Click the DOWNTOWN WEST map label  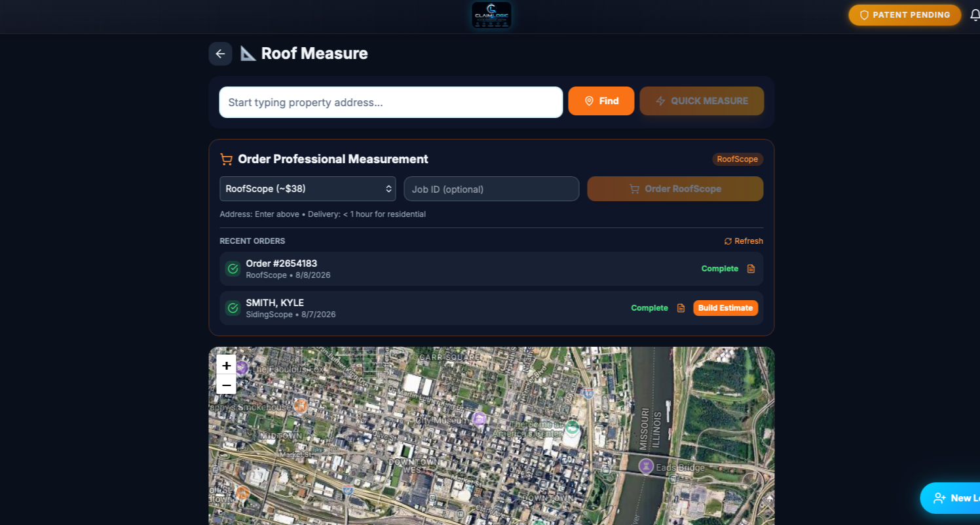(413, 466)
